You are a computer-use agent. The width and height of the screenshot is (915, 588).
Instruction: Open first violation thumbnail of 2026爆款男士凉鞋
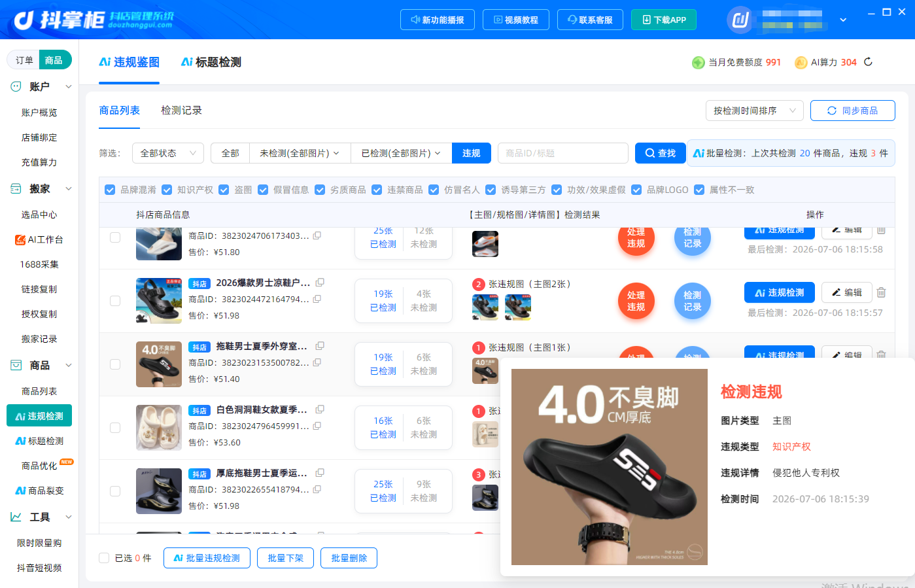[x=485, y=307]
